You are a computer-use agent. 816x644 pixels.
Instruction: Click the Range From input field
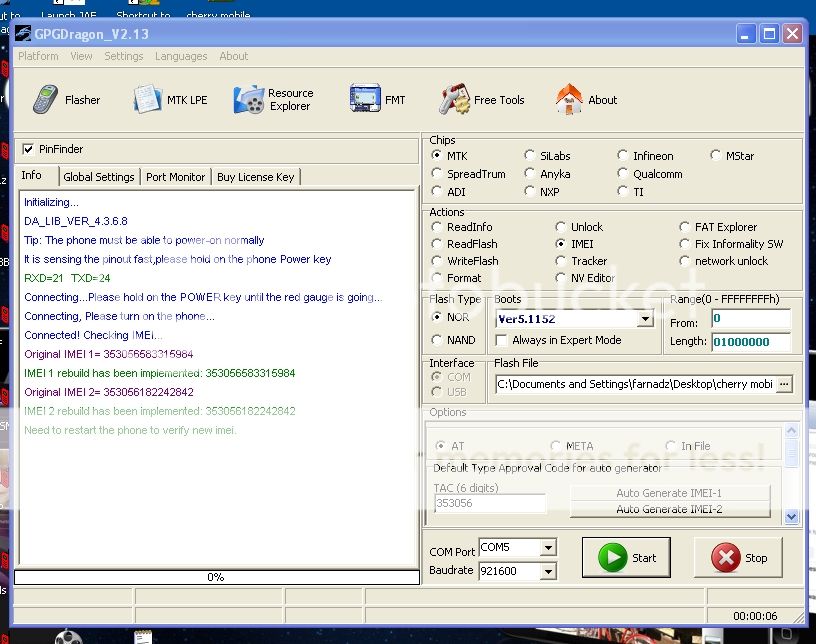750,320
